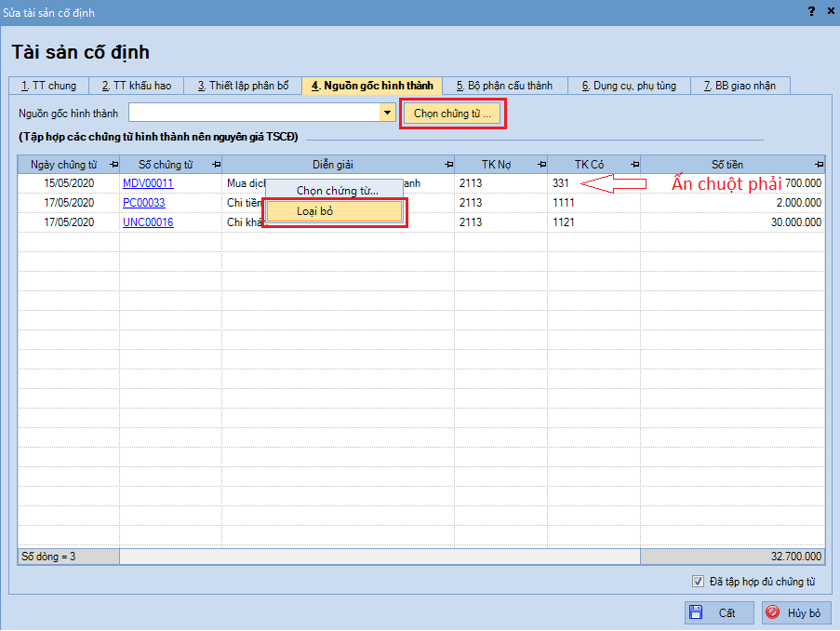Click TK Nợ cell in UNC00016 row
This screenshot has width=840, height=631.
click(500, 222)
